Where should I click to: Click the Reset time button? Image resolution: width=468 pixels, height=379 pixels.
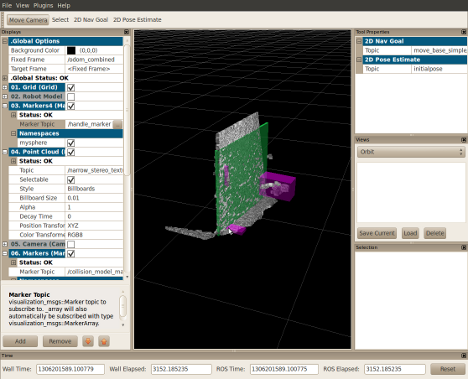[x=448, y=369]
